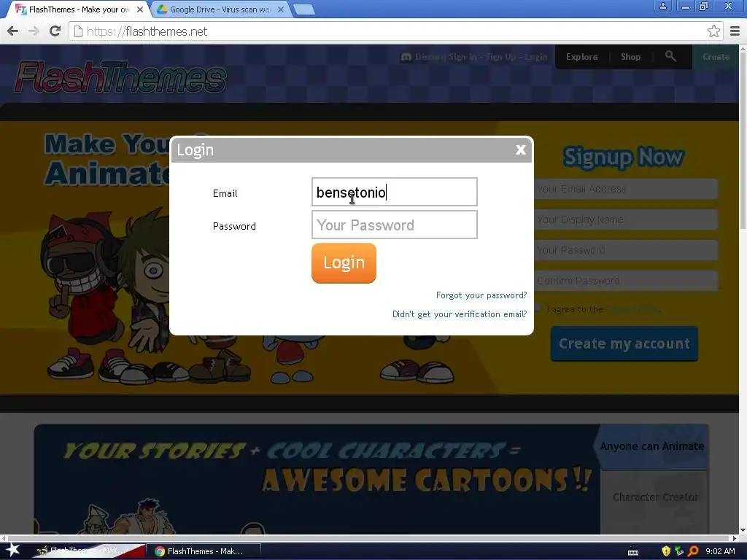
Task: Click the Your Display Name signup field
Action: [626, 219]
